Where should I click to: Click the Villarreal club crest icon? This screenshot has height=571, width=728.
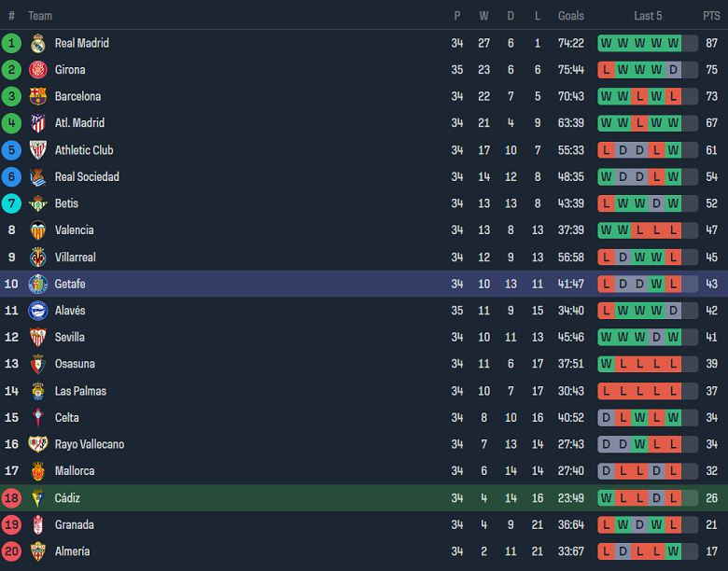click(x=38, y=258)
